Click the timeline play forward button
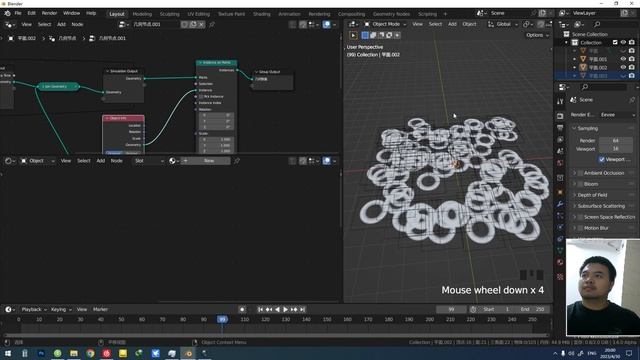 (286, 309)
